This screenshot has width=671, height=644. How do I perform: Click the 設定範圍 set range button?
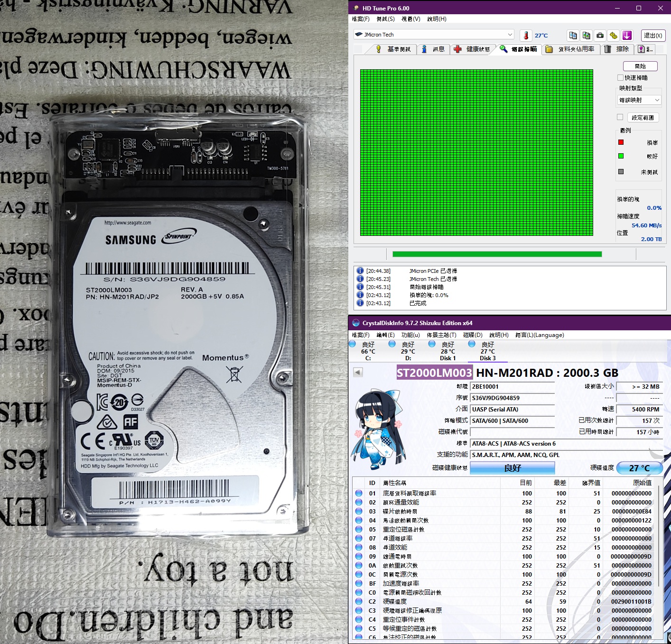coord(643,117)
